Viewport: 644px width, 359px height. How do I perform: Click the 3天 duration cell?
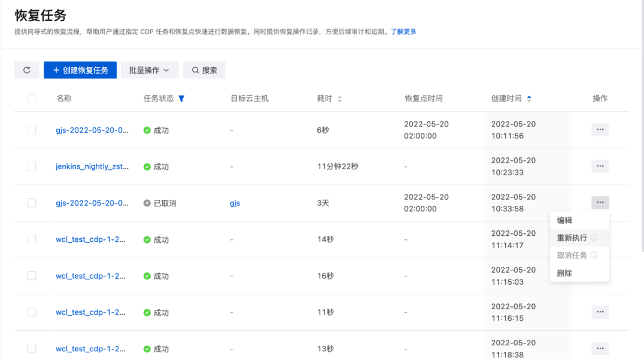pos(323,203)
